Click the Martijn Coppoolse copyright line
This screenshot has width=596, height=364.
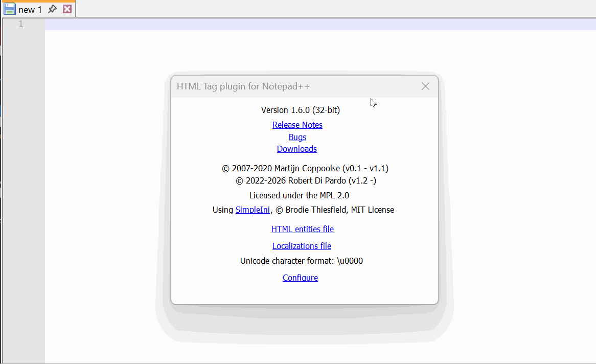click(x=305, y=168)
